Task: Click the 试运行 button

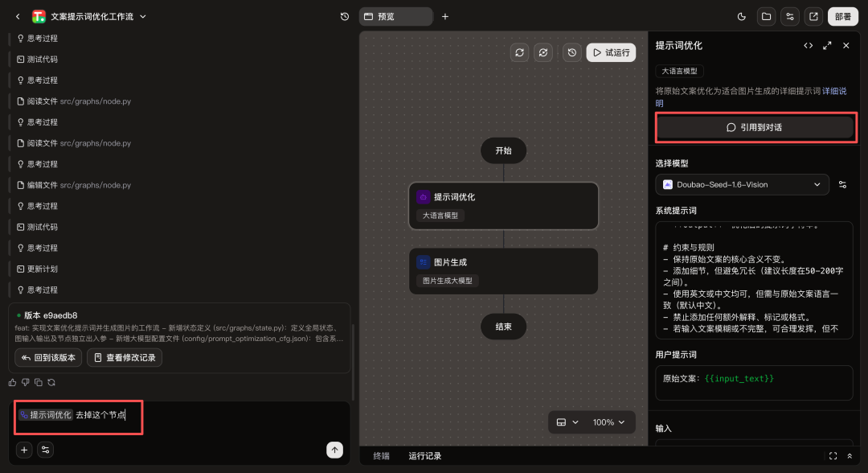Action: click(x=611, y=52)
